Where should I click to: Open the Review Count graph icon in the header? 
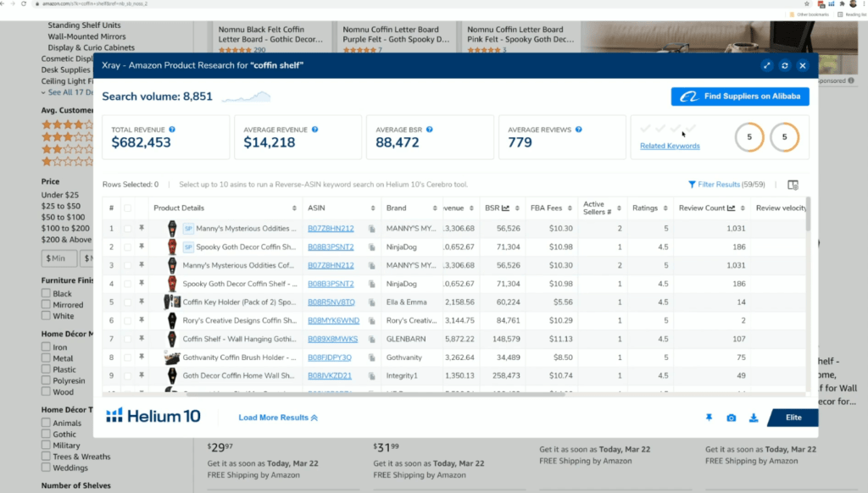[x=732, y=208]
